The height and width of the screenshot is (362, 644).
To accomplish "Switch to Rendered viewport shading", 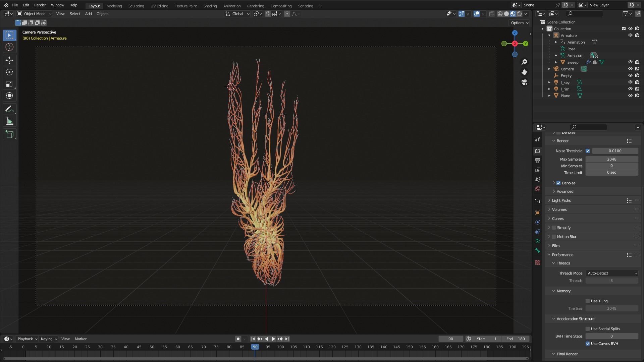I will coord(519,14).
